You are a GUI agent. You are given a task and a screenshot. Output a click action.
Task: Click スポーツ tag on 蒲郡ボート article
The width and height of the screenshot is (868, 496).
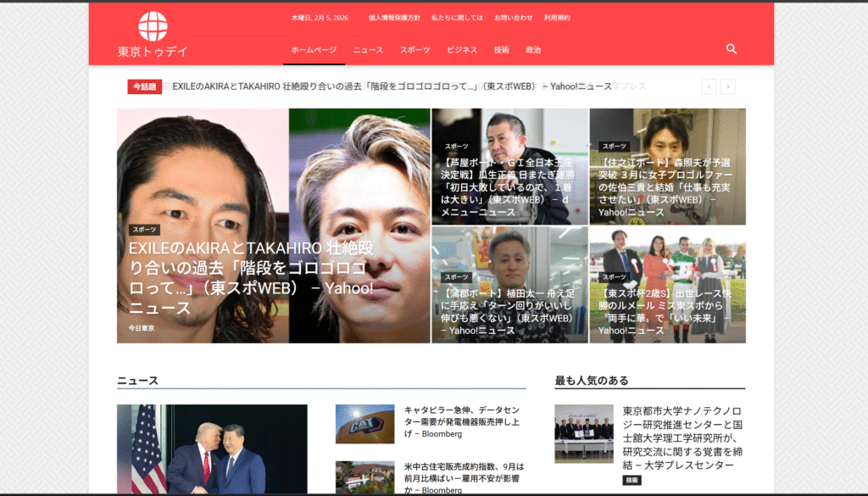[x=457, y=277]
